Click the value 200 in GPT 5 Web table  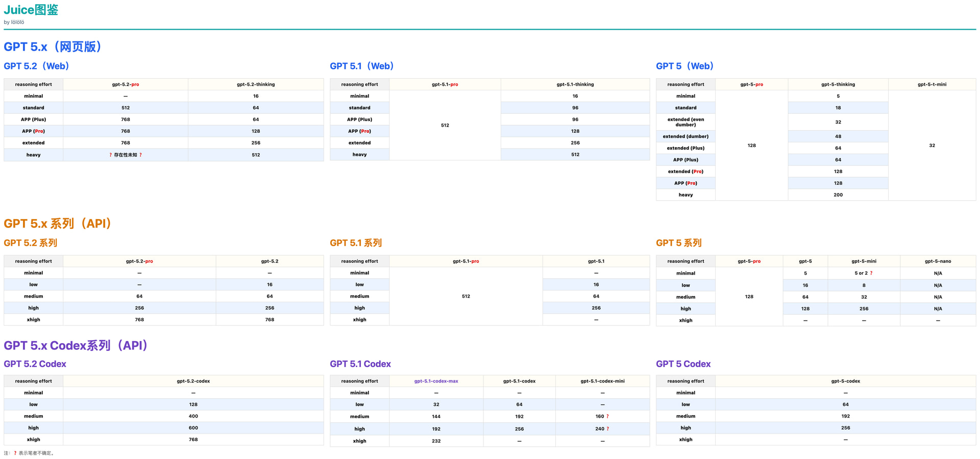838,195
